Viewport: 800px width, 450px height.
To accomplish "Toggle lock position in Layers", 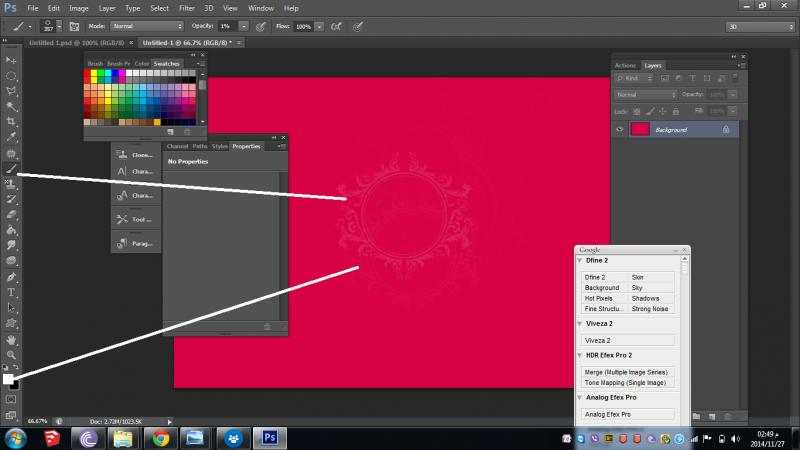I will [663, 111].
